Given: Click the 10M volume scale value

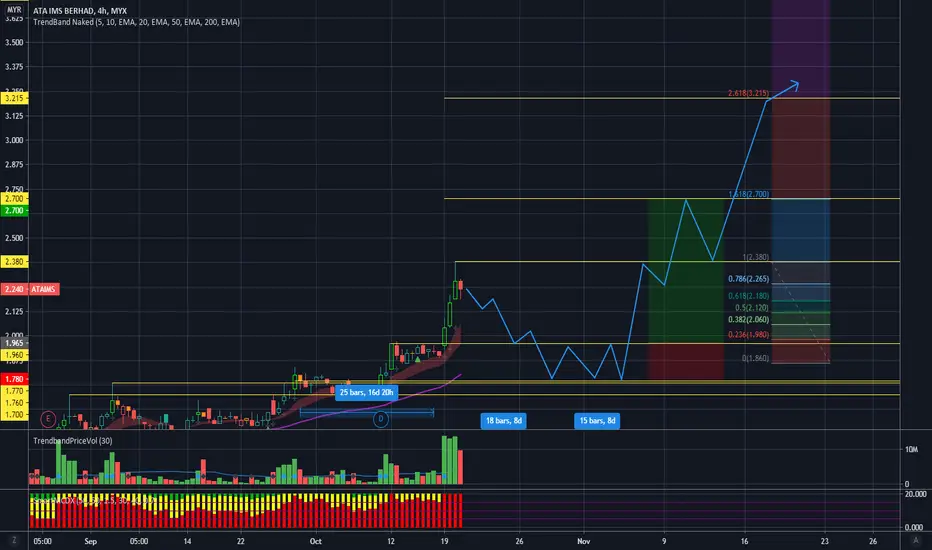Looking at the screenshot, I should click(x=911, y=450).
